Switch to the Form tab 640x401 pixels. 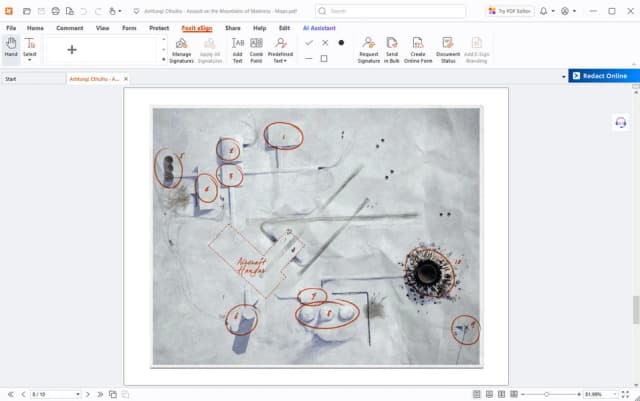tap(129, 28)
